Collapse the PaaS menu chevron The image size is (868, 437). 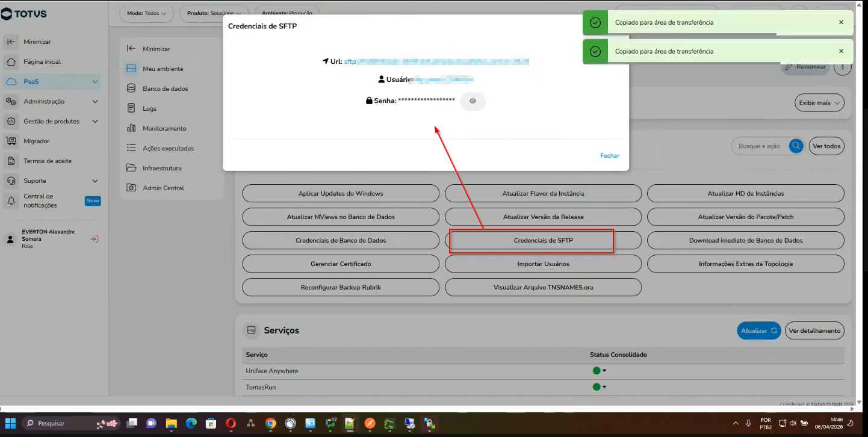point(95,81)
